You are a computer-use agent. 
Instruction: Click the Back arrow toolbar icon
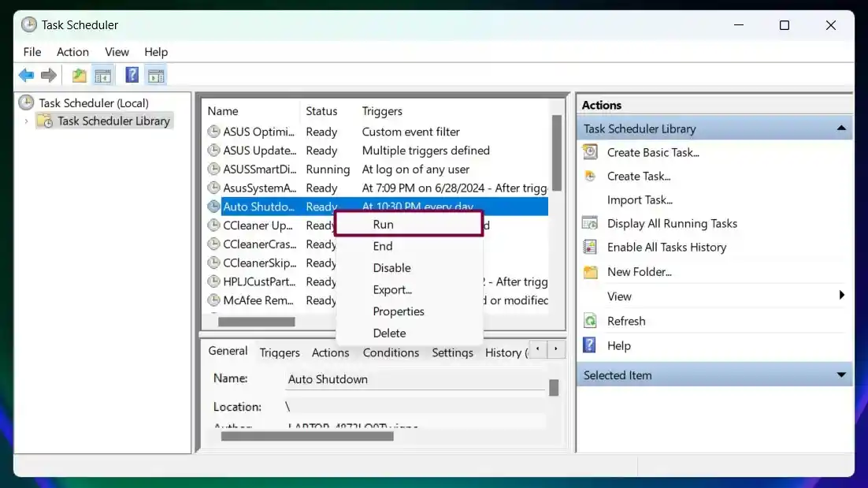tap(26, 76)
